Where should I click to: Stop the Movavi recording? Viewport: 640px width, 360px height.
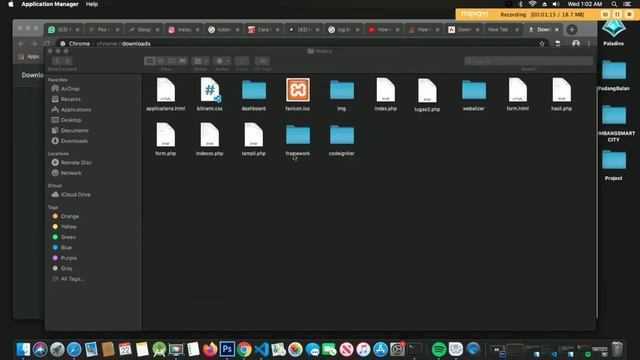(x=629, y=14)
